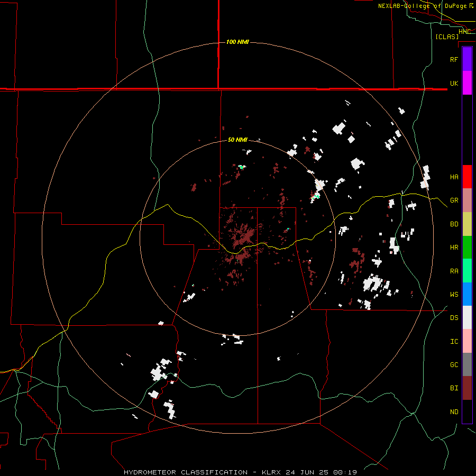476x476 pixels.
Task: Click the 00:19 timestamp
Action: [x=345, y=472]
